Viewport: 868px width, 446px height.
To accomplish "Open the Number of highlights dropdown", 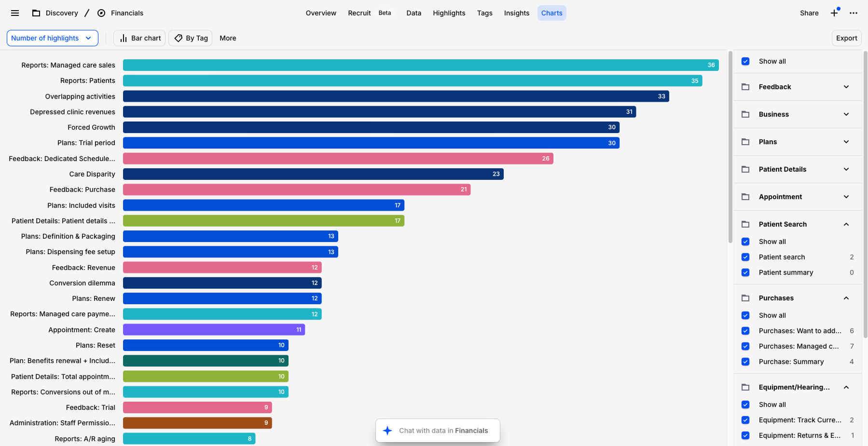I will click(52, 38).
